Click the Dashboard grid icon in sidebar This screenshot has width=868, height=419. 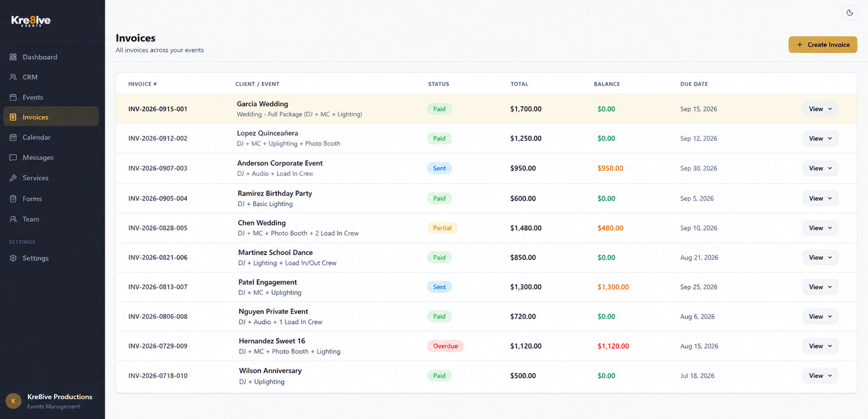tap(13, 57)
